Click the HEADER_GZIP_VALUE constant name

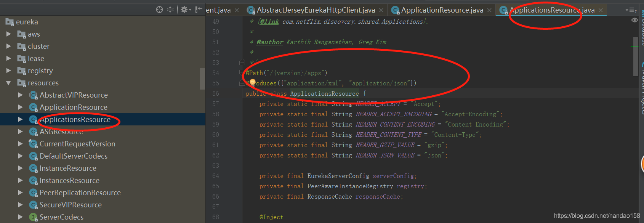[x=385, y=145]
